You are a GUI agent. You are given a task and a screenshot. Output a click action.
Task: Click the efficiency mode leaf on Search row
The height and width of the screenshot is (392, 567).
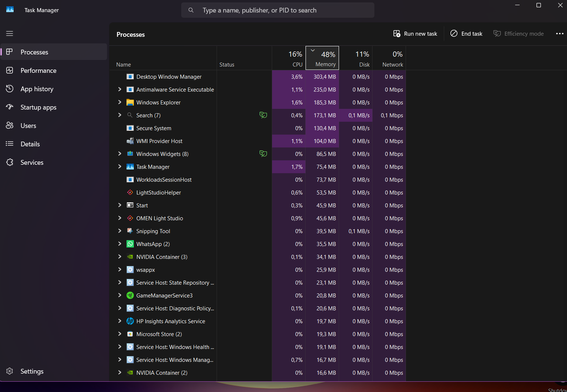[263, 115]
